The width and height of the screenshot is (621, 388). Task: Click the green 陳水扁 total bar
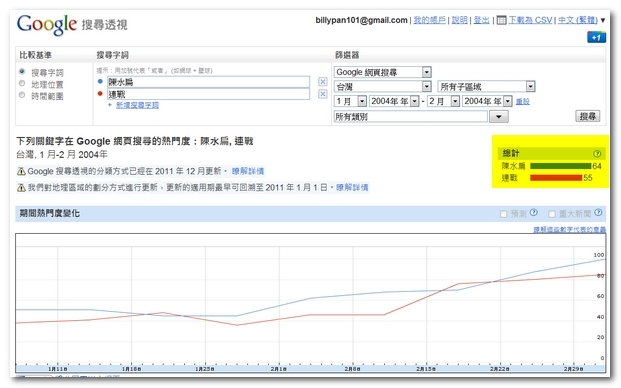pyautogui.click(x=560, y=166)
